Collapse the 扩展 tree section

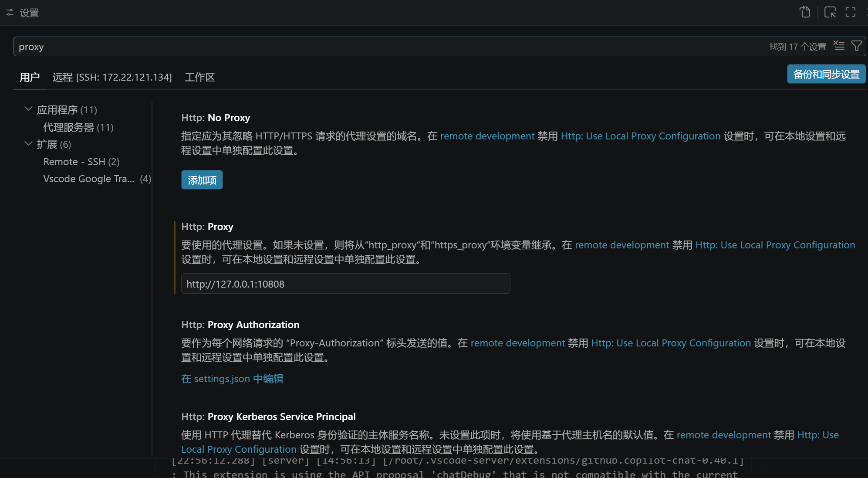28,143
